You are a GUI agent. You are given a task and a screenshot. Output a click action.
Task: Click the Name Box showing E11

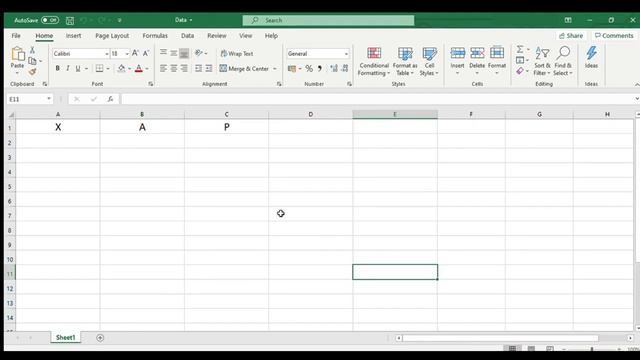(29, 99)
